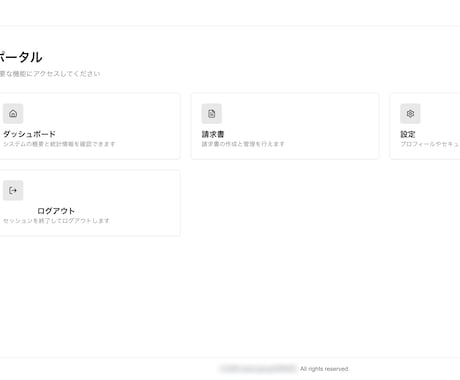Image resolution: width=460 pixels, height=380 pixels.
Task: Click the プロフィール description under 設定
Action: point(430,144)
